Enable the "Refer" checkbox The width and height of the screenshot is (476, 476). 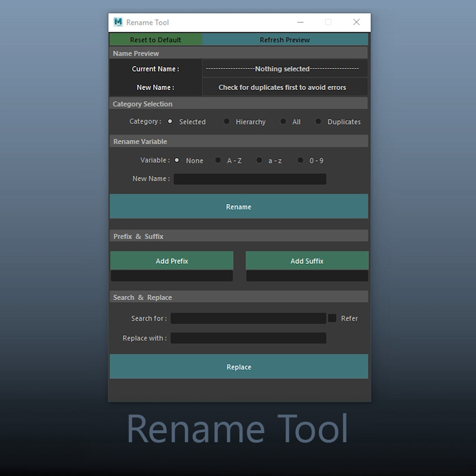pyautogui.click(x=332, y=318)
